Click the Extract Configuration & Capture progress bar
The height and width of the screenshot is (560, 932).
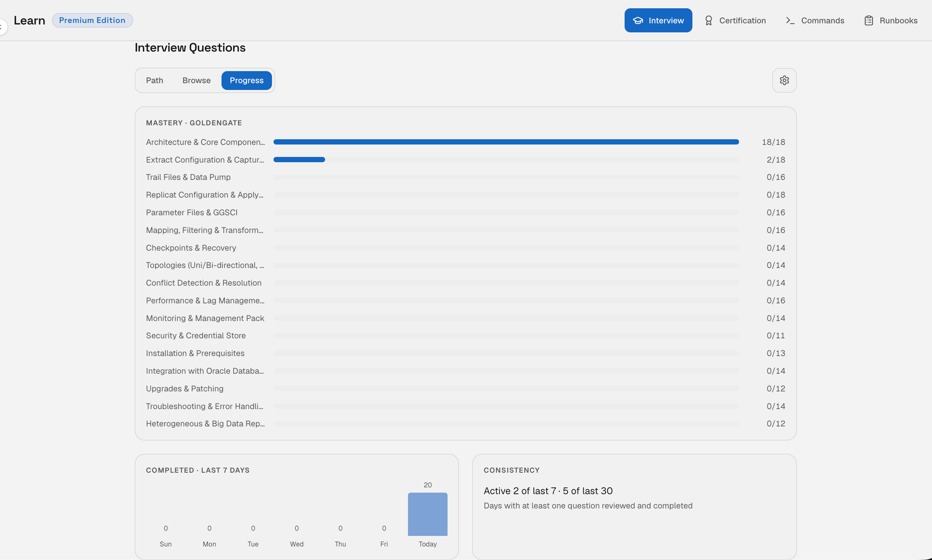(506, 160)
